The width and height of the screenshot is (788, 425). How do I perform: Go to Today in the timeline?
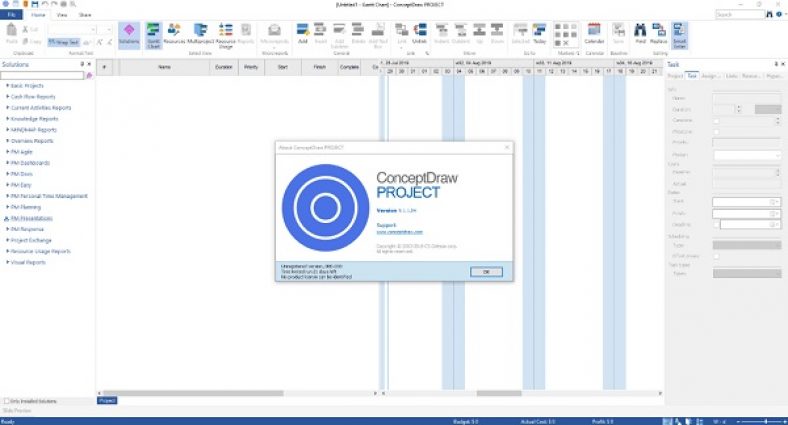coord(539,34)
